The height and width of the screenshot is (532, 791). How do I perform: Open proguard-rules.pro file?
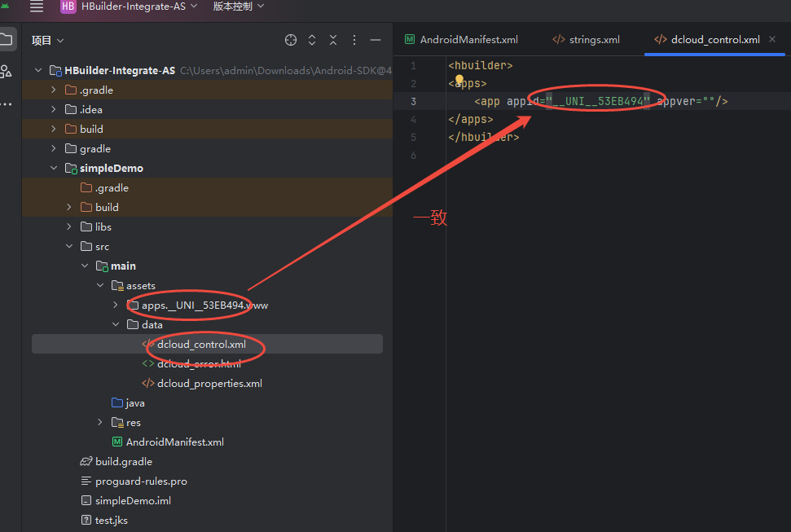coord(134,481)
